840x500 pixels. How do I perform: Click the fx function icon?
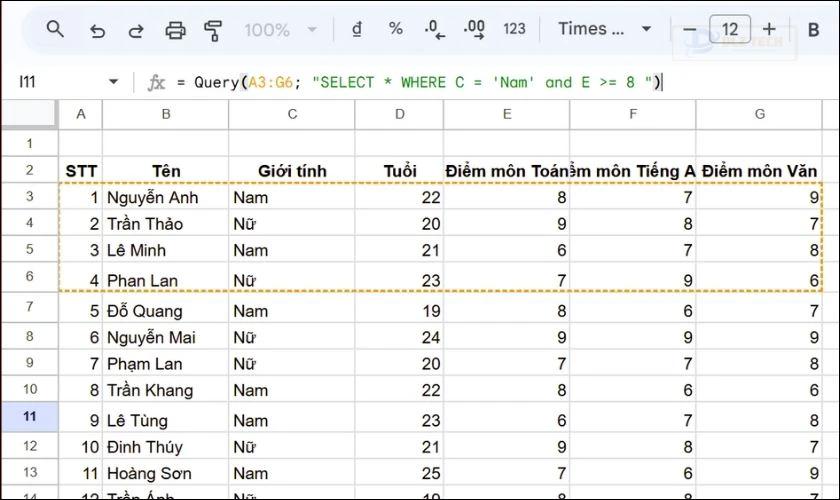(x=156, y=83)
